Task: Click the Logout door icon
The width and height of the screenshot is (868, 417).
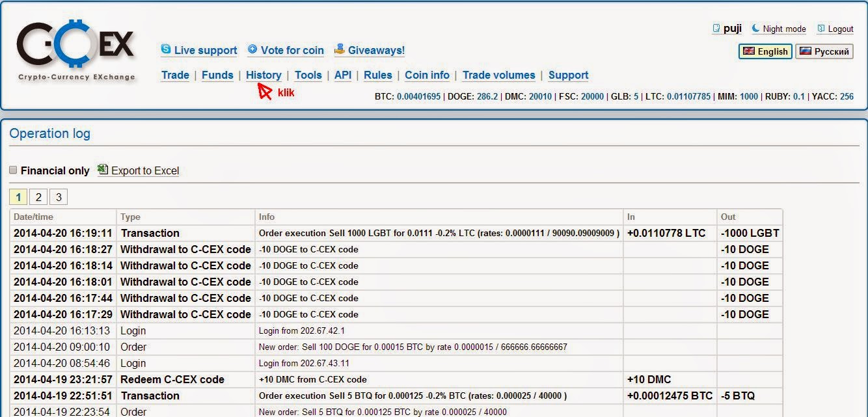Action: [821, 29]
